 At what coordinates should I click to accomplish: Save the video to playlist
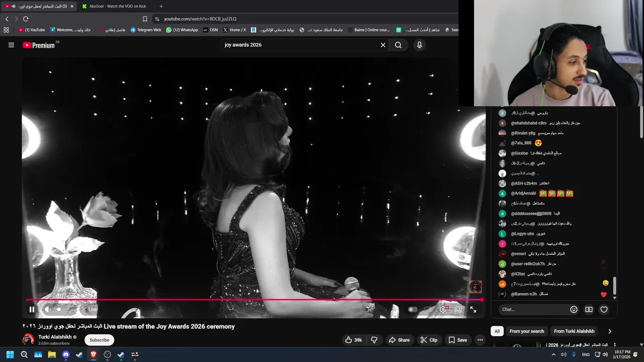coord(457,340)
